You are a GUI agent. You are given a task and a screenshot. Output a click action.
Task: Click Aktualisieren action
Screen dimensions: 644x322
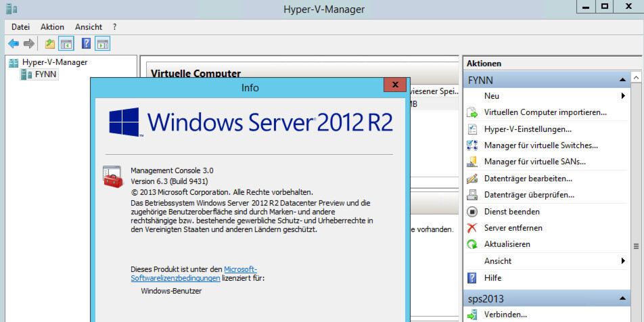click(507, 244)
